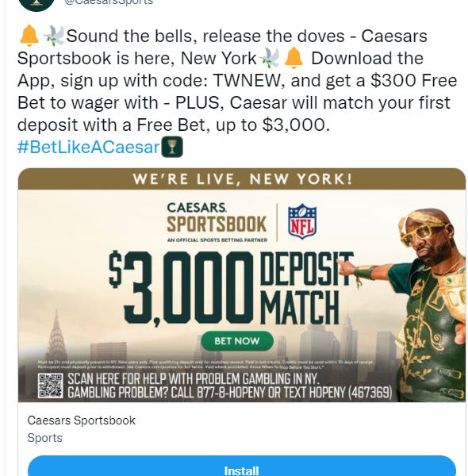Click the NFL shield logo

point(302,221)
